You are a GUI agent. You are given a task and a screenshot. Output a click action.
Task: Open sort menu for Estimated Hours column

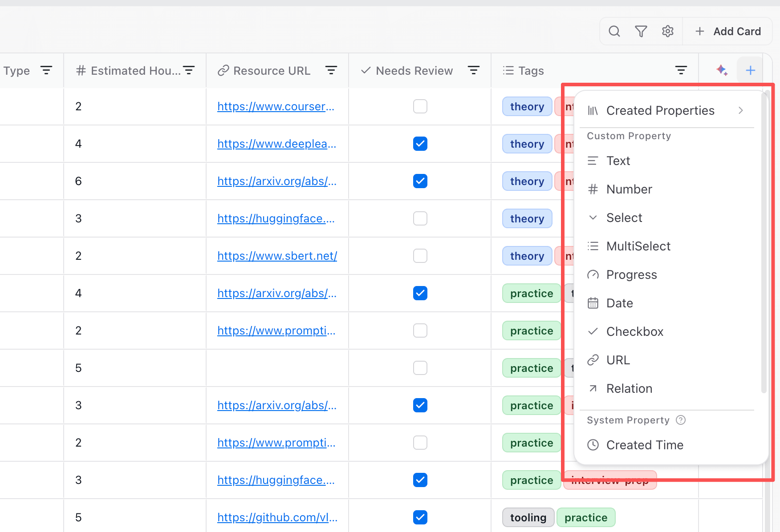click(x=189, y=70)
